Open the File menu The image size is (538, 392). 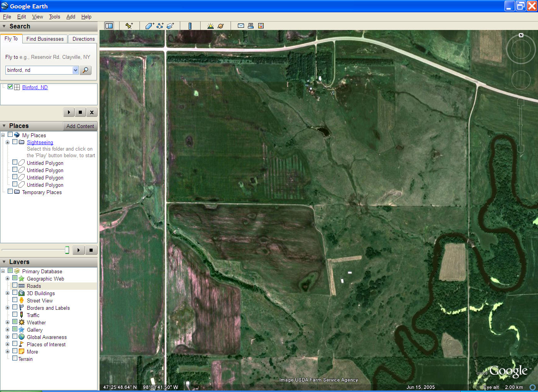pos(7,17)
